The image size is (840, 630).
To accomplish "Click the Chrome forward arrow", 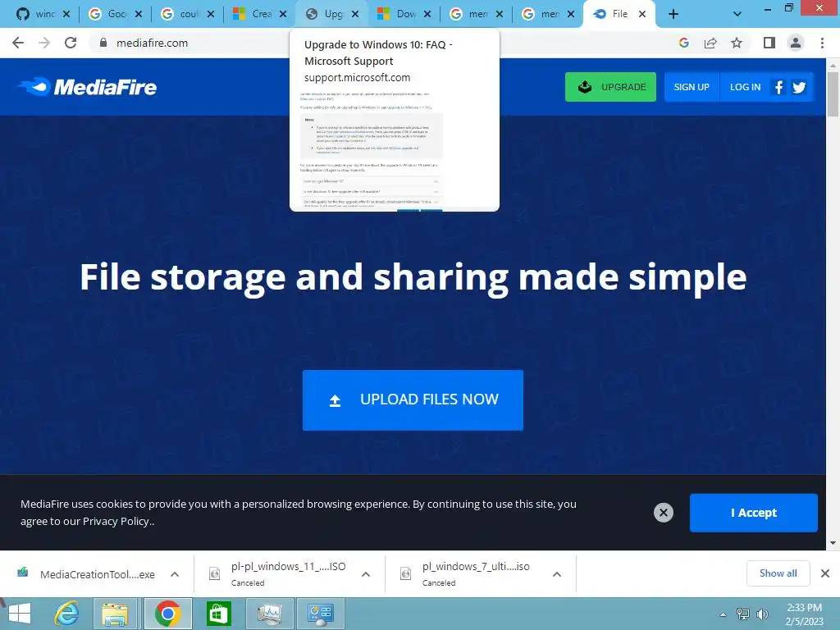I will point(44,43).
